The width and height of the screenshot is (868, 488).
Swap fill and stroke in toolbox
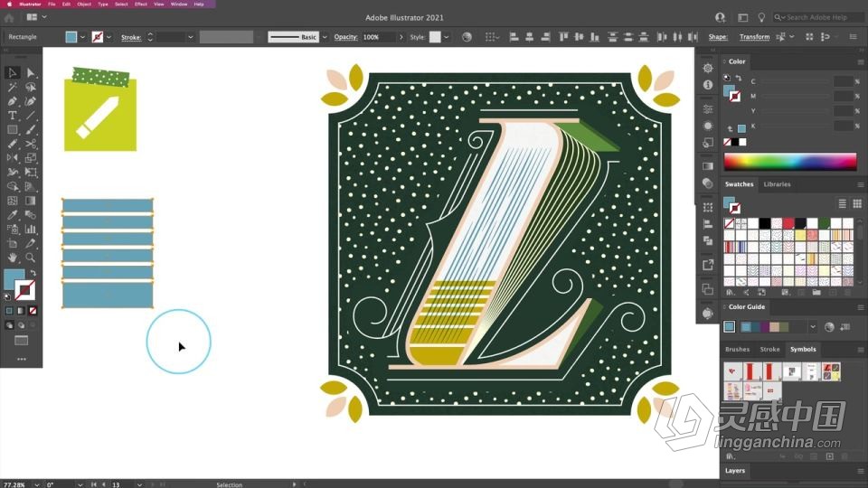pyautogui.click(x=33, y=273)
